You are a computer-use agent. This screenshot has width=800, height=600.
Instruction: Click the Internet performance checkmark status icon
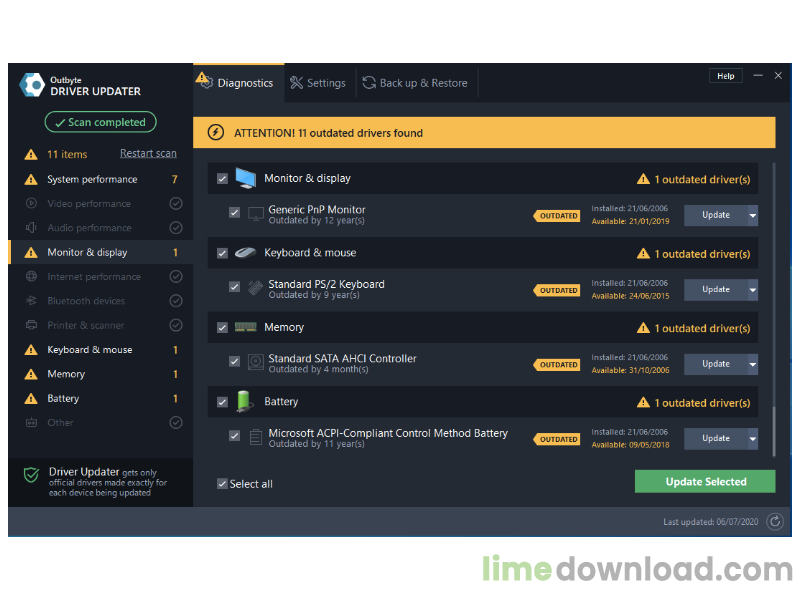[x=176, y=277]
